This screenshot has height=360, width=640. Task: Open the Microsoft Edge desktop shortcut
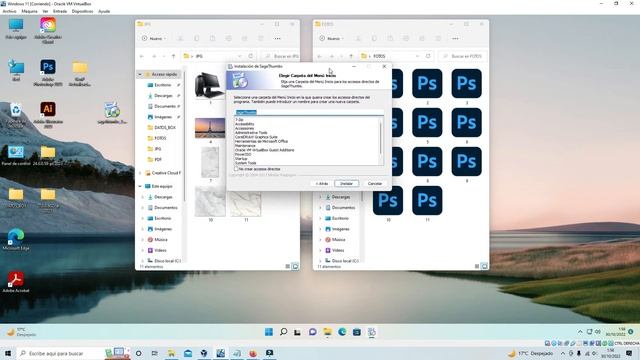click(16, 240)
